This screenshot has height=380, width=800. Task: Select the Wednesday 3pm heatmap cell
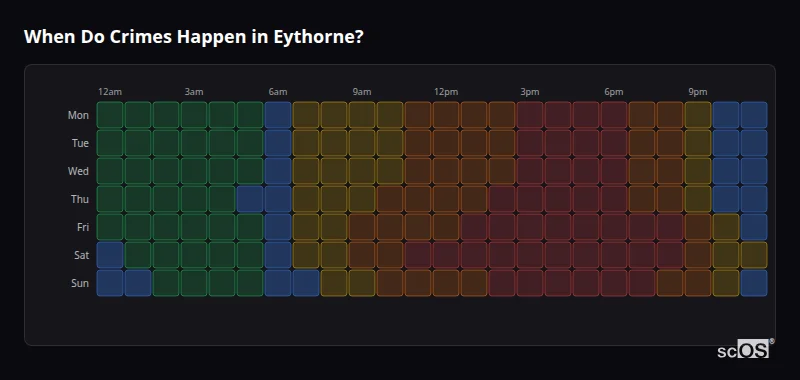pyautogui.click(x=530, y=171)
